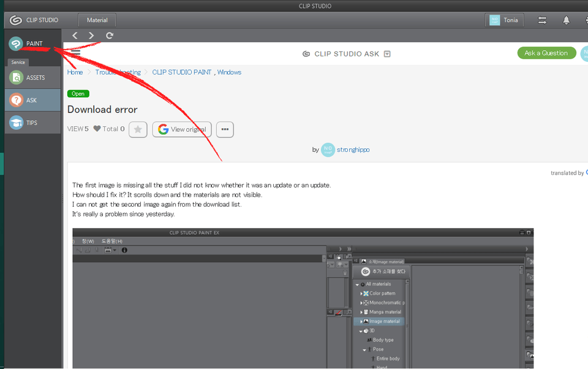The width and height of the screenshot is (588, 369).
Task: Reload the page with the refresh icon
Action: [110, 36]
